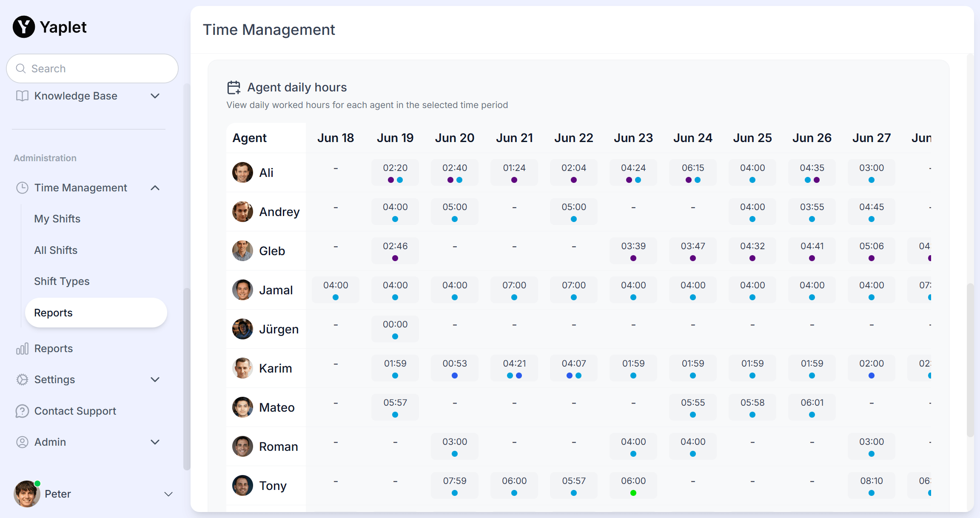
Task: Click the Yaplet logo icon
Action: click(x=24, y=27)
